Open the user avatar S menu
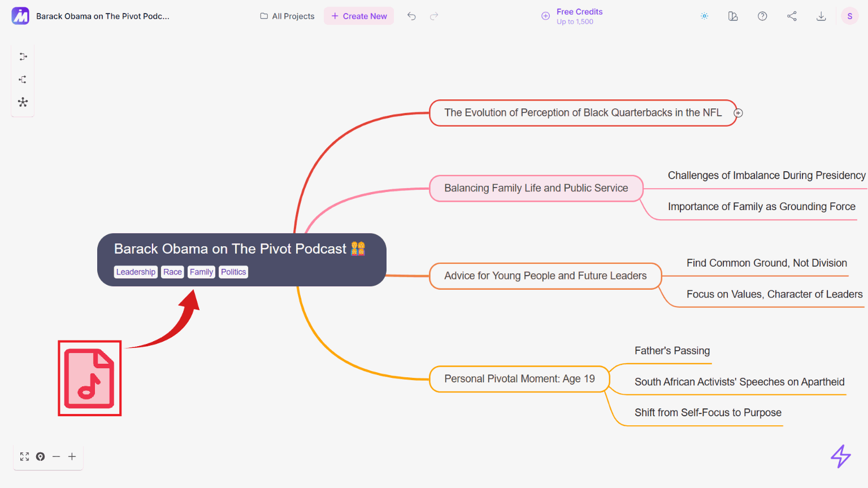The height and width of the screenshot is (488, 868). click(850, 16)
